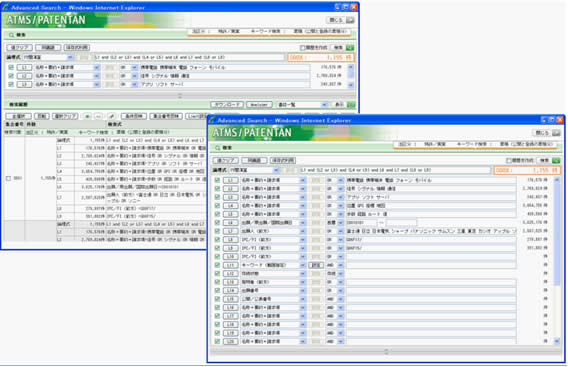Open operator dropdown of row L16, front window
568x367 pixels.
tap(341, 308)
